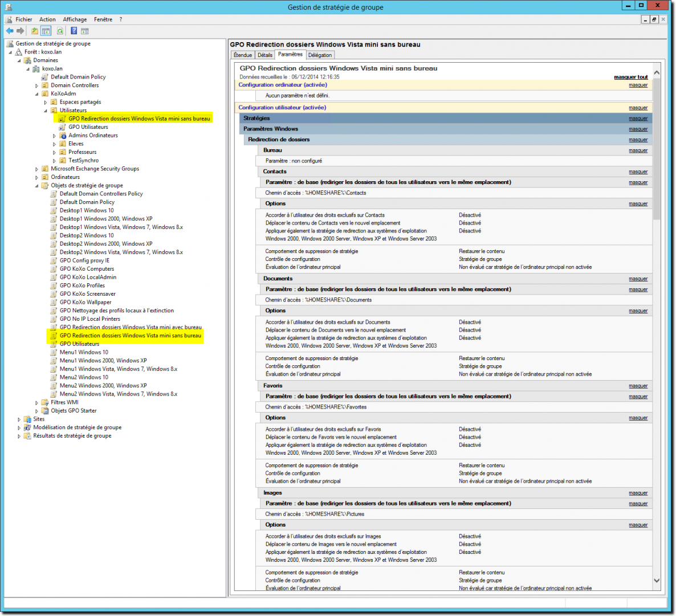Image resolution: width=676 pixels, height=616 pixels.
Task: Select Menu2 Windows 10 policy object
Action: (x=84, y=378)
